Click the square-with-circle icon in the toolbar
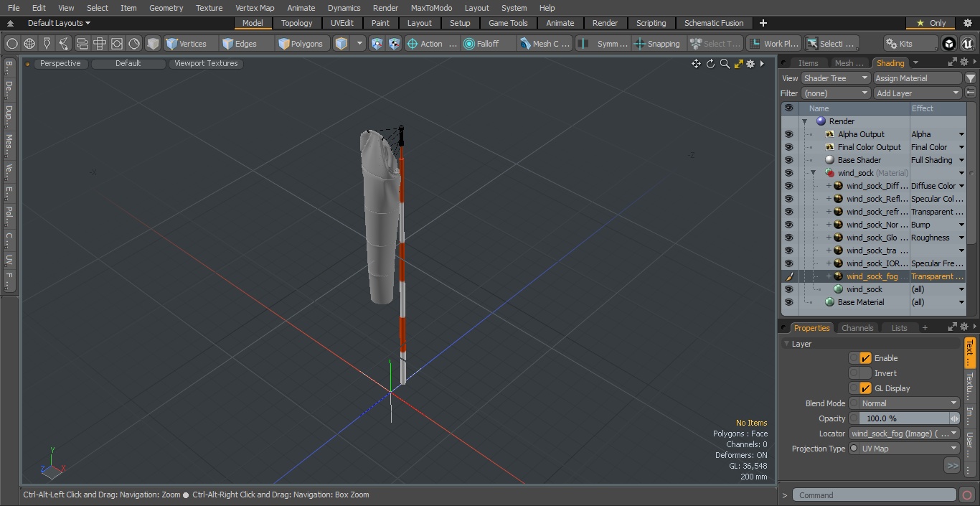 click(x=117, y=44)
